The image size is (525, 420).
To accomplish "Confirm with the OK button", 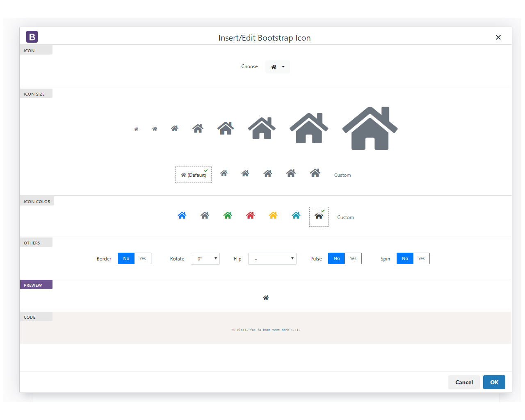I will coord(494,382).
